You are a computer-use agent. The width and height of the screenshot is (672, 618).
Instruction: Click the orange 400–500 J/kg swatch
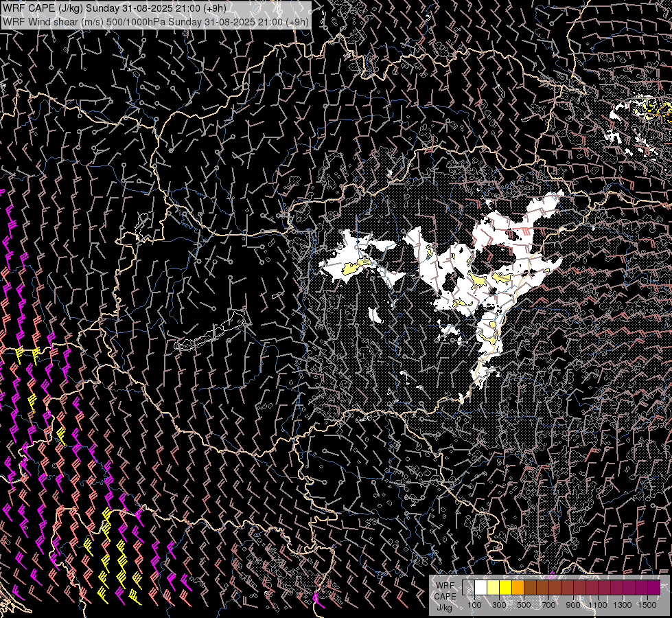point(518,587)
